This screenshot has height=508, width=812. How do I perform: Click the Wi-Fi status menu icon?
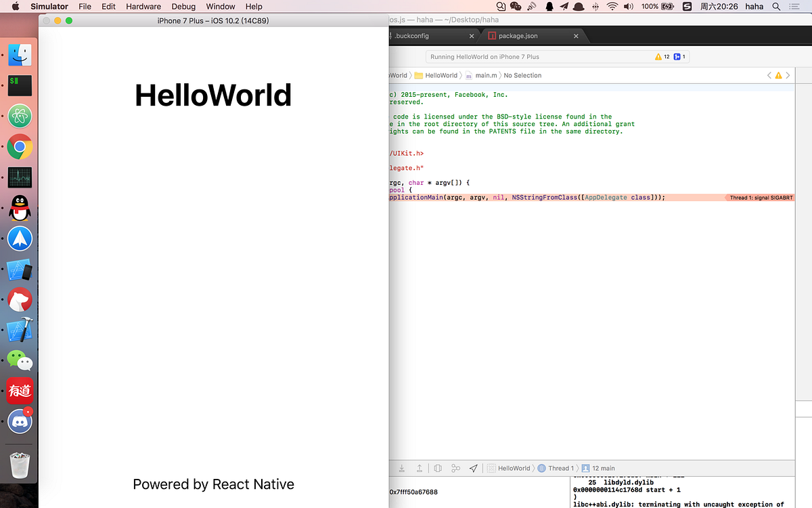[611, 6]
